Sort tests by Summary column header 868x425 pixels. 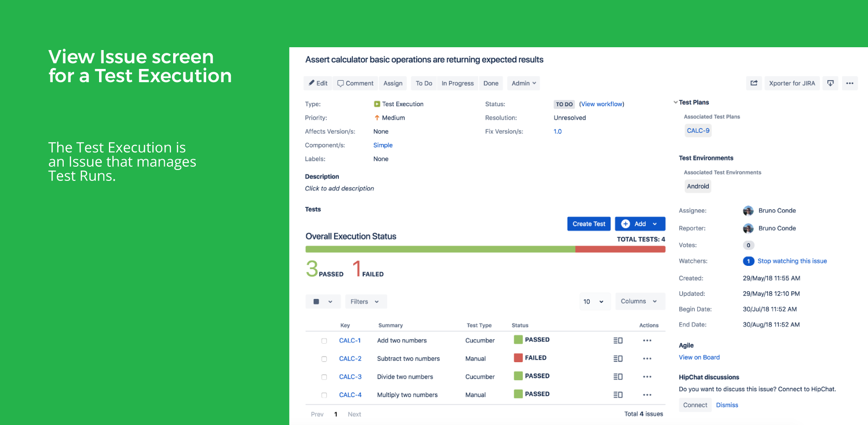[391, 325]
